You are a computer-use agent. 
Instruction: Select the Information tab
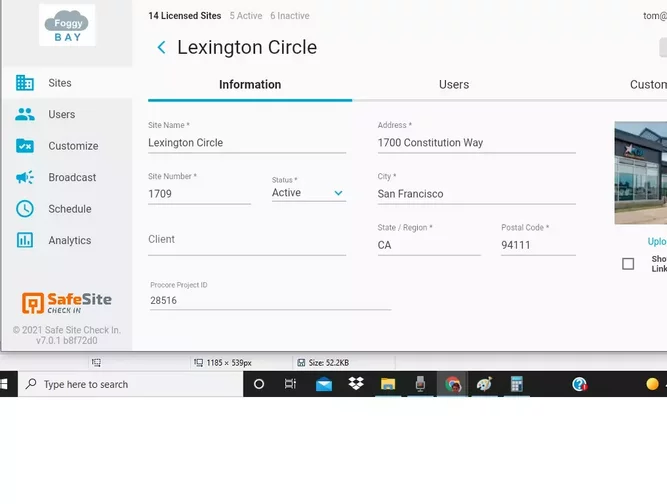[250, 85]
